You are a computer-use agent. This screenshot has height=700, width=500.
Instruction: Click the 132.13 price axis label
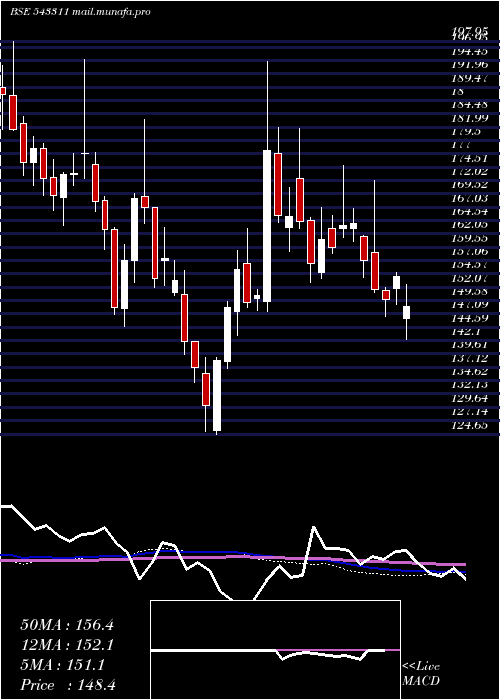coord(469,384)
